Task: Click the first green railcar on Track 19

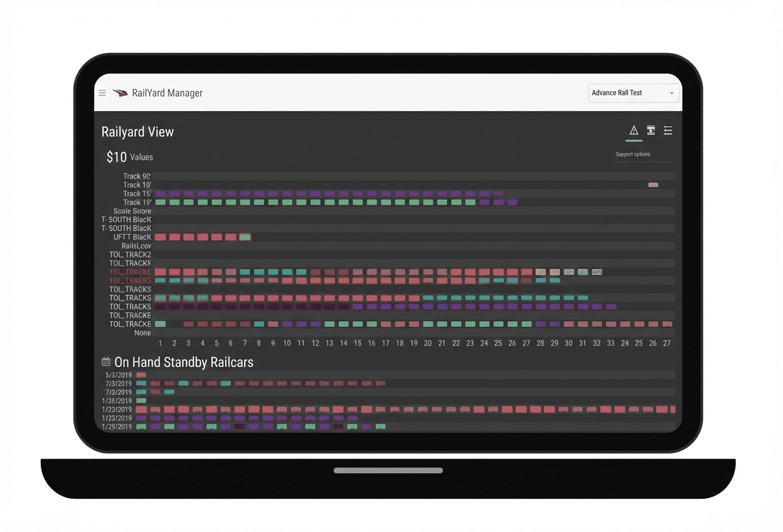Action: click(x=160, y=203)
